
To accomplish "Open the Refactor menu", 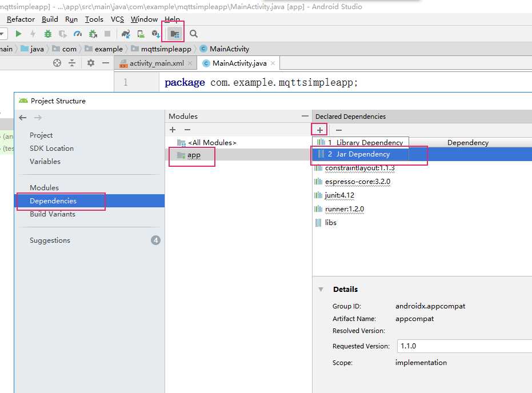I will coord(21,19).
